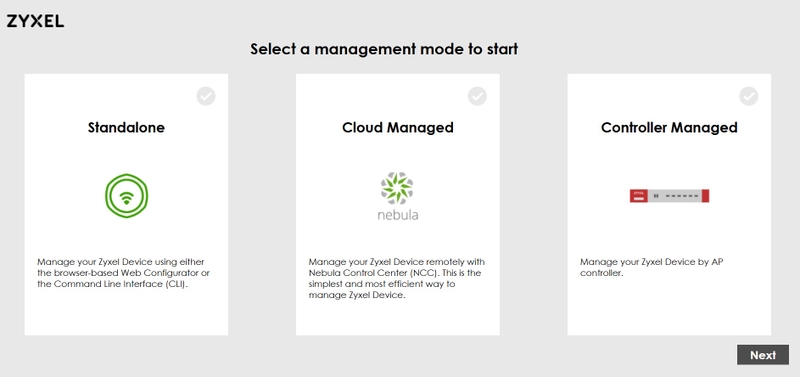This screenshot has width=800, height=377.
Task: Click the Zyxel logo
Action: tap(35, 21)
